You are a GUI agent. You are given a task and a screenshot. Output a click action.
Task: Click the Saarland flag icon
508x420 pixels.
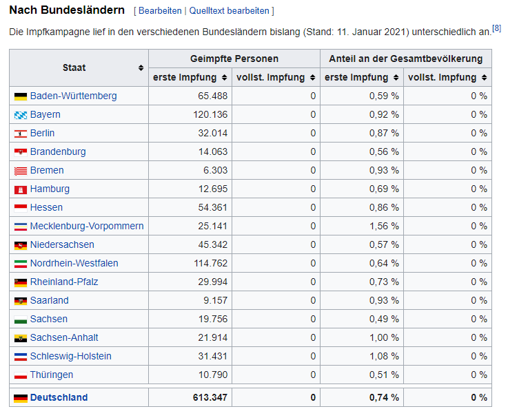[x=21, y=301]
